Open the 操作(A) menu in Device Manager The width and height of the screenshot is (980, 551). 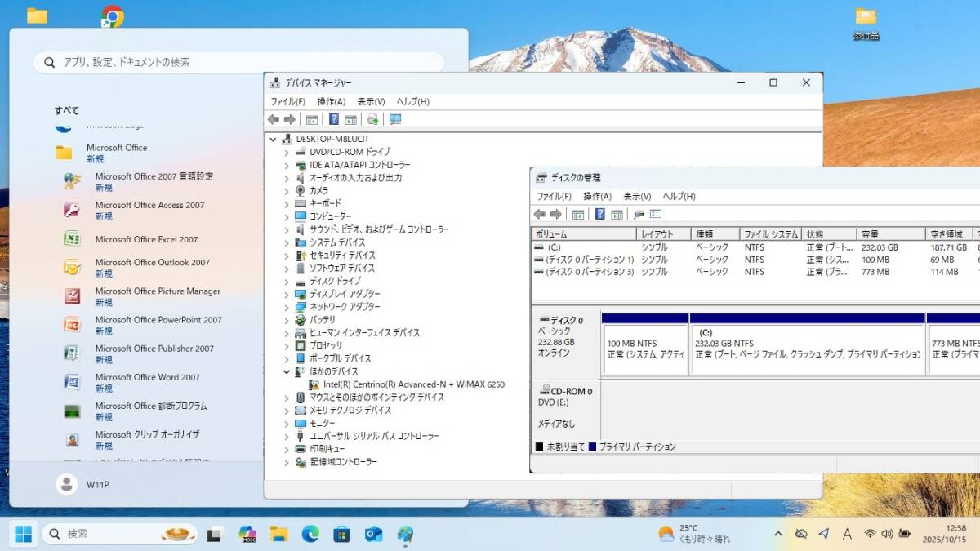tap(331, 101)
